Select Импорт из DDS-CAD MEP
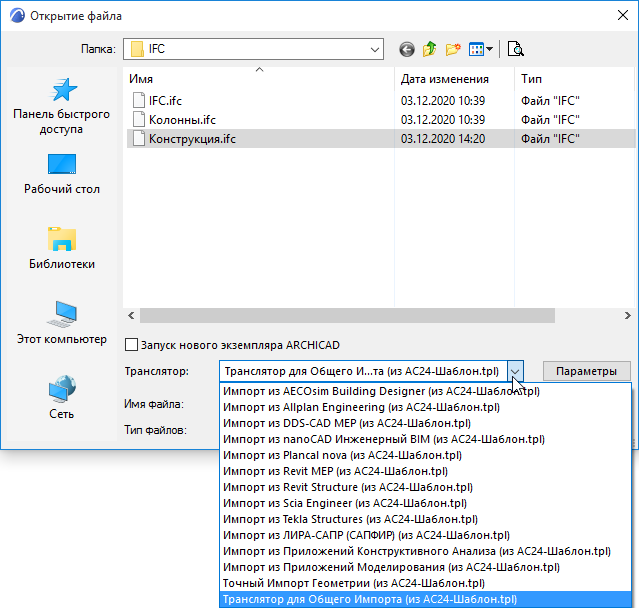639x608 pixels. 425,423
